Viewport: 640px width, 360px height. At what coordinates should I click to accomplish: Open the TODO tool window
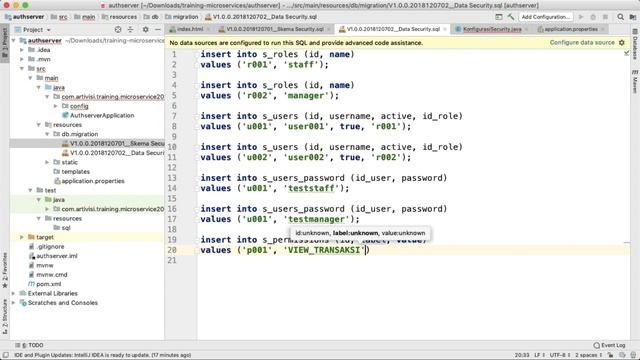click(29, 345)
